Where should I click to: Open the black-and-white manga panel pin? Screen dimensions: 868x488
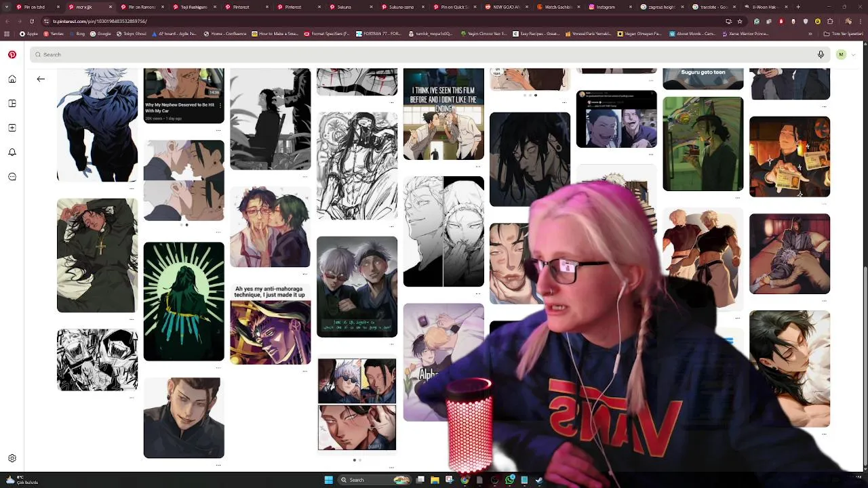pos(97,360)
